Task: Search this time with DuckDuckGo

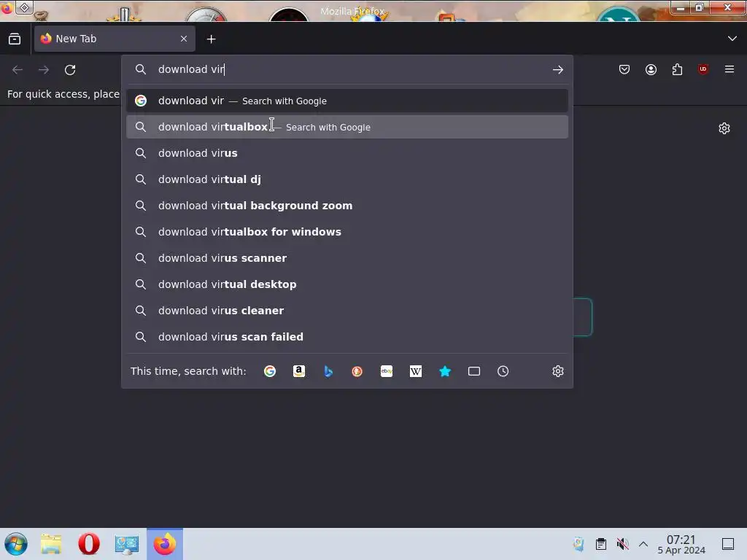Action: 357,371
